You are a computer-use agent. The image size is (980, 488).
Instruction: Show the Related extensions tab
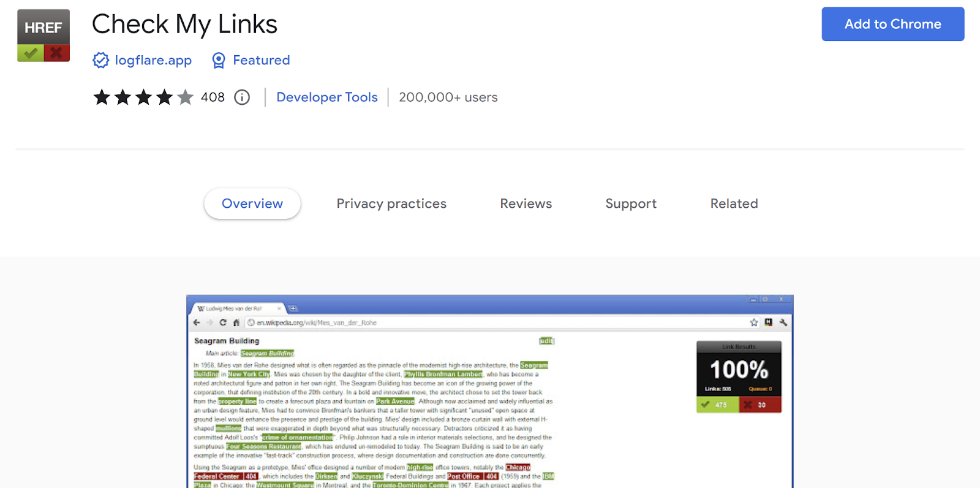click(x=734, y=204)
